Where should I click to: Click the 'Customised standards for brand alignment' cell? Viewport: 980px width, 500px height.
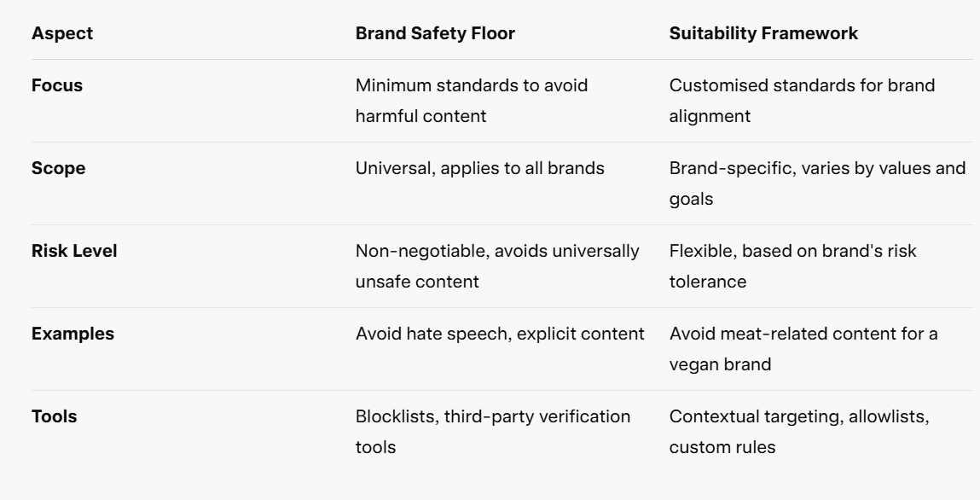tap(802, 101)
